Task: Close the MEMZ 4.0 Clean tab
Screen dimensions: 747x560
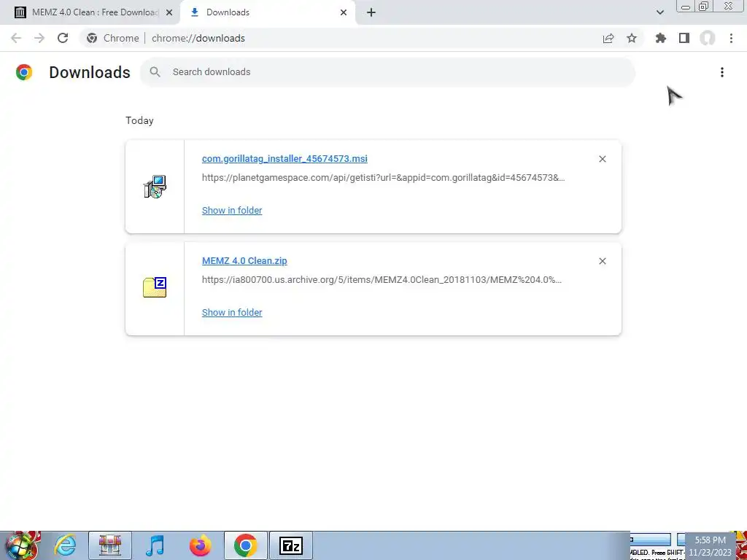Action: 169,12
